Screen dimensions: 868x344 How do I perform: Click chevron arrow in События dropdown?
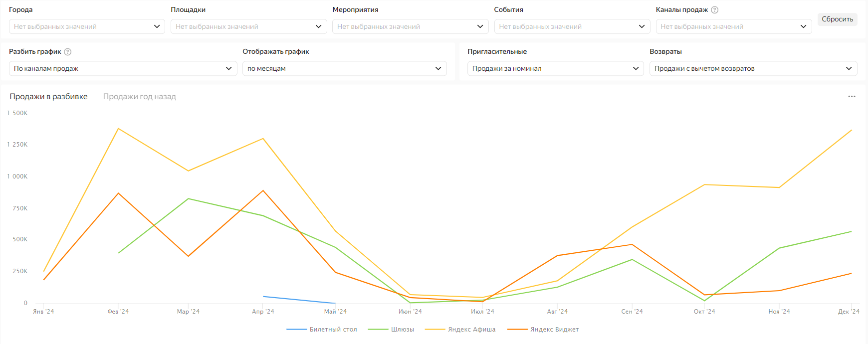coord(642,26)
